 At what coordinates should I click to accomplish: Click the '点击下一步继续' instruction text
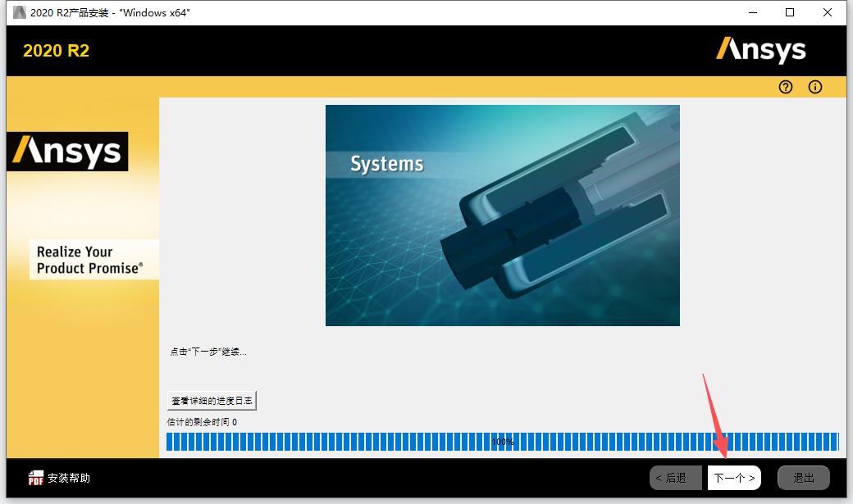pos(207,351)
